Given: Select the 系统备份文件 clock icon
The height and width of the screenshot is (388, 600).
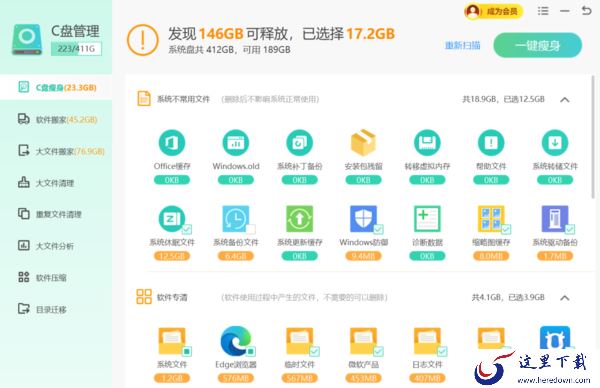Looking at the screenshot, I should coord(236,219).
